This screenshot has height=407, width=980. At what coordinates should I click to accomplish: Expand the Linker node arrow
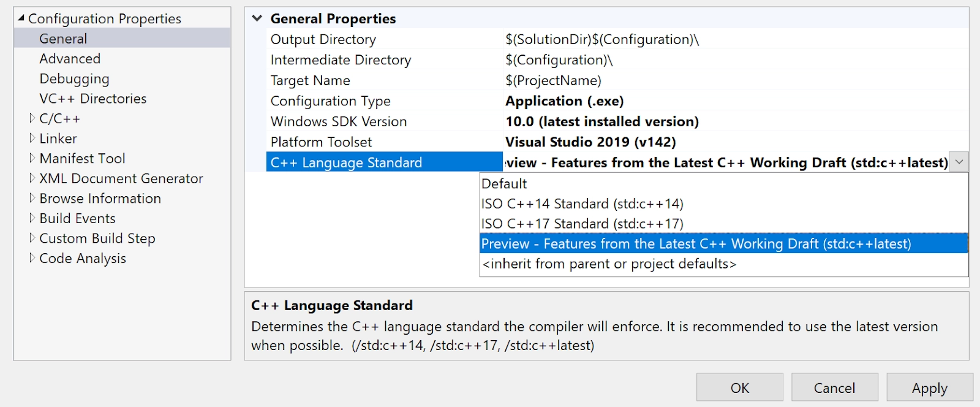[x=32, y=139]
